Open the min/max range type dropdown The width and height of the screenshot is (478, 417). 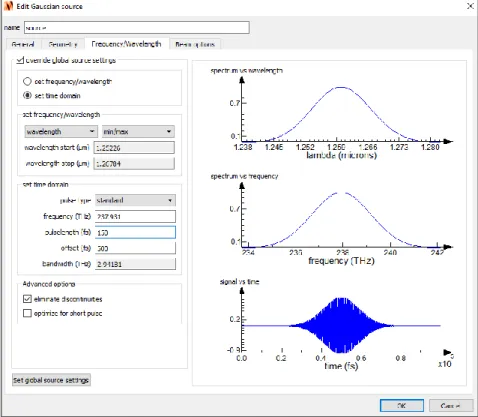[x=138, y=132]
